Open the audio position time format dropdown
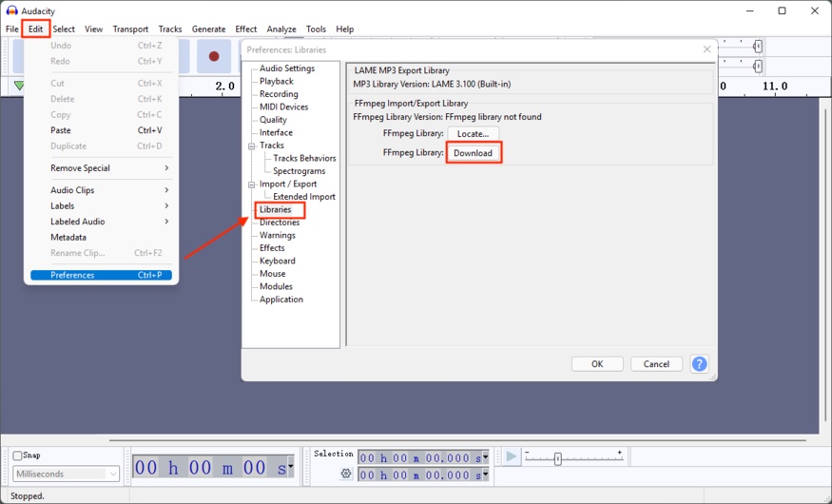 click(x=290, y=468)
